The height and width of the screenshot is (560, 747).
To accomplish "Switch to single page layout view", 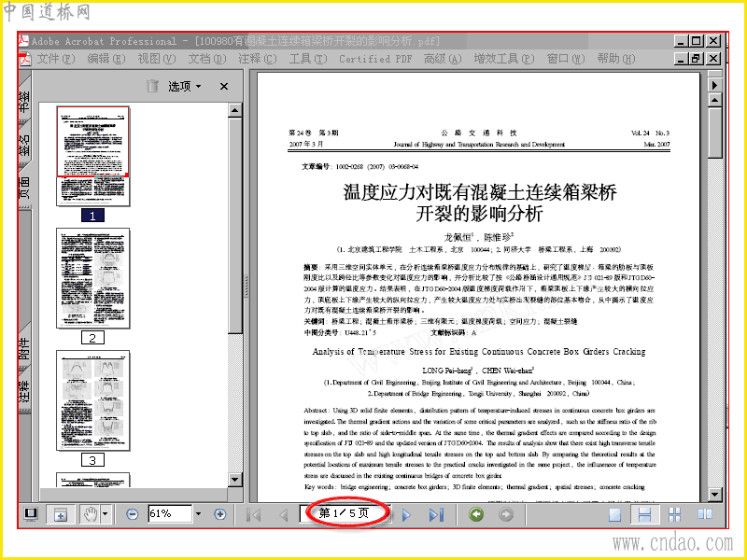I will (615, 514).
